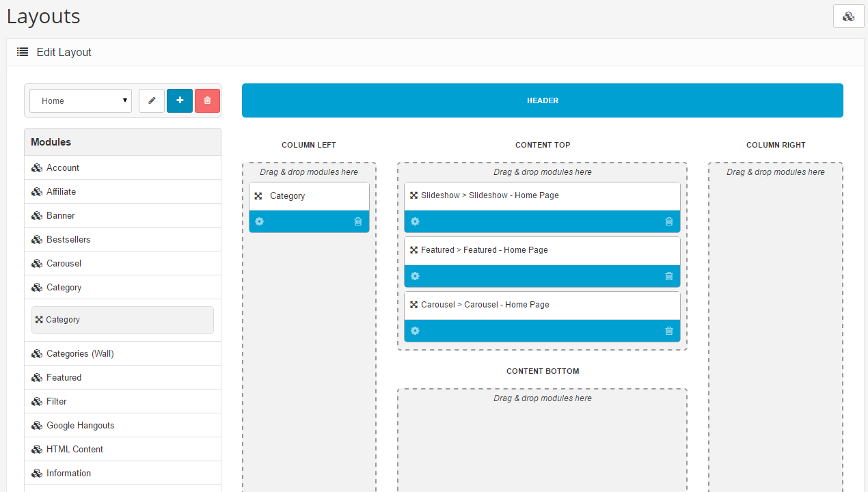Click the move handle on Slideshow module
Image resolution: width=868 pixels, height=492 pixels.
coord(412,195)
